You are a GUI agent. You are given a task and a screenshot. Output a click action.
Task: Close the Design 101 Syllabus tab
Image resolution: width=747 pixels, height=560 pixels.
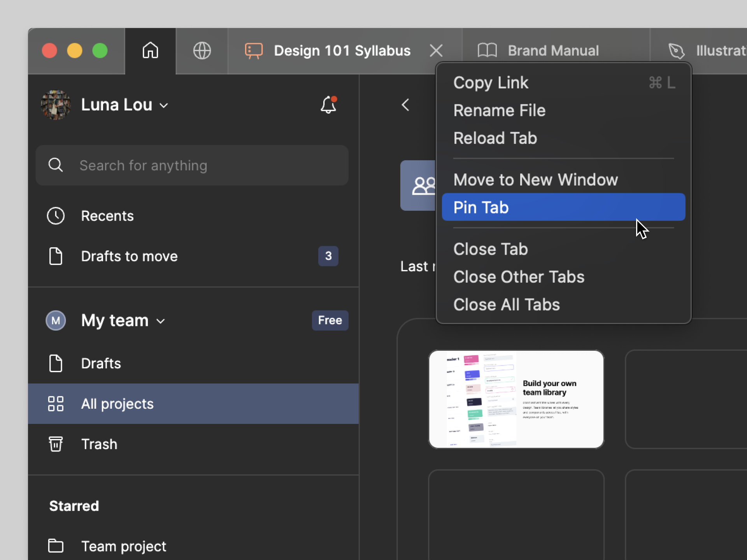point(436,51)
